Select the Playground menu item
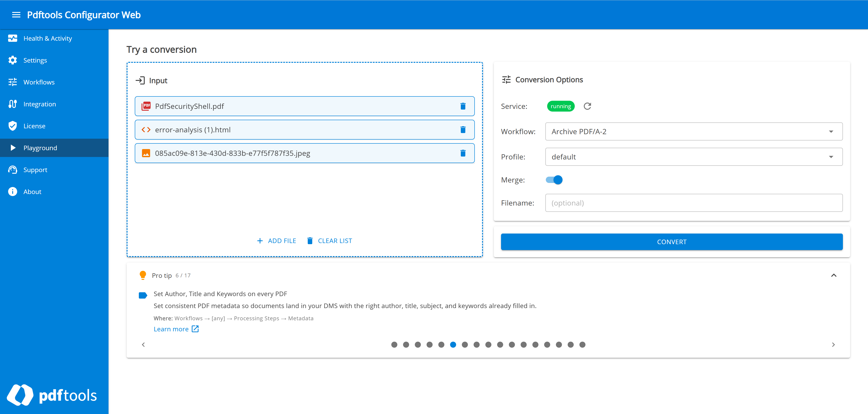868x414 pixels. pos(54,148)
